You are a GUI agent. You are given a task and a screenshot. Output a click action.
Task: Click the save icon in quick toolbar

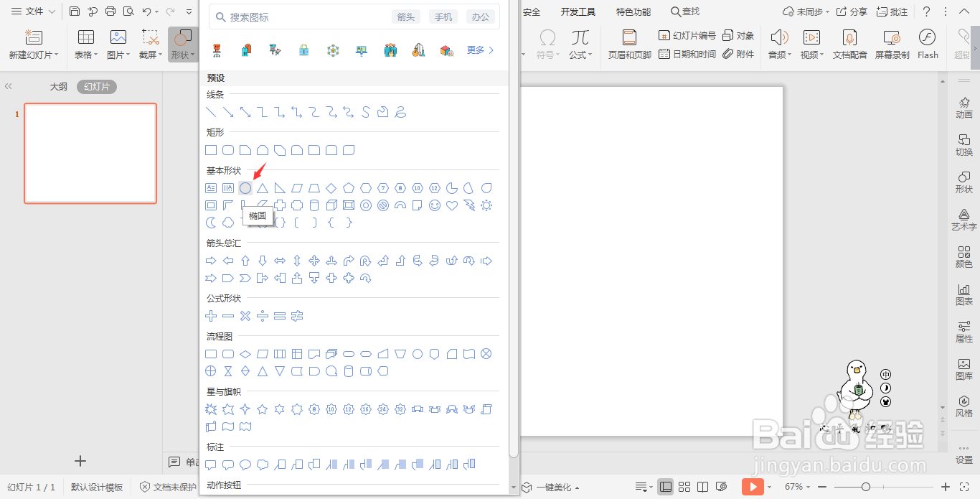point(75,11)
